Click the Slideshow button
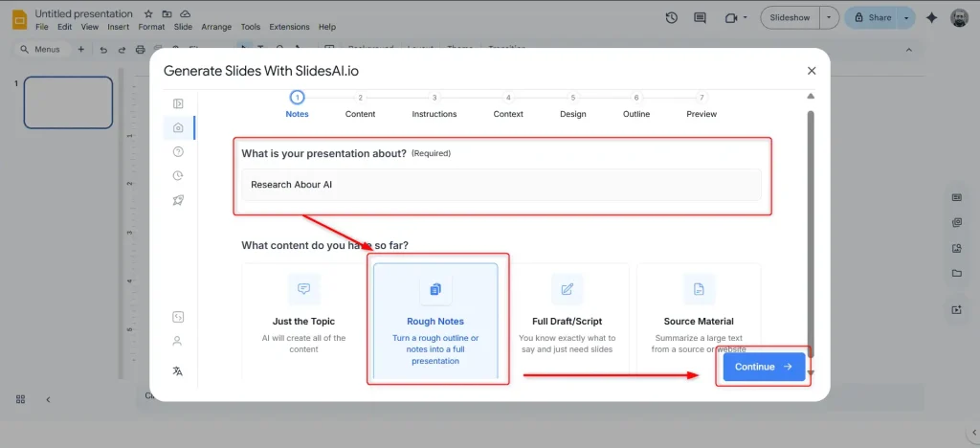 coord(790,17)
